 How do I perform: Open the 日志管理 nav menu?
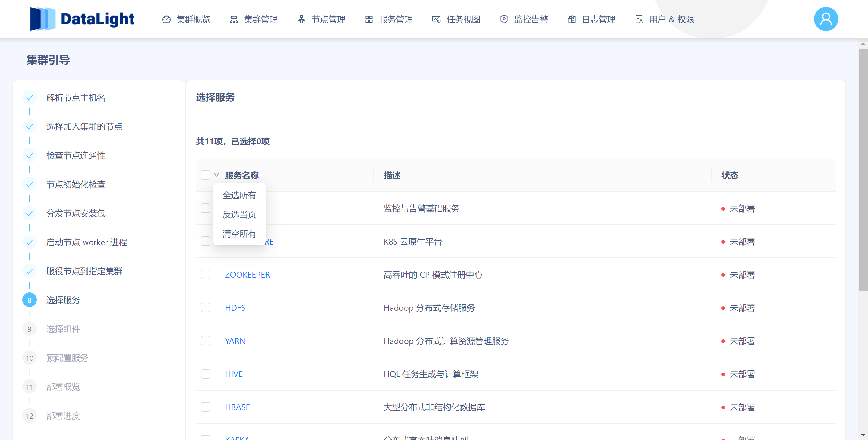coord(591,20)
